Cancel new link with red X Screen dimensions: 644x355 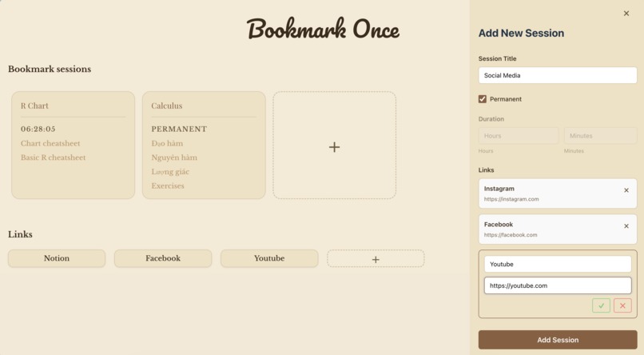pyautogui.click(x=622, y=305)
